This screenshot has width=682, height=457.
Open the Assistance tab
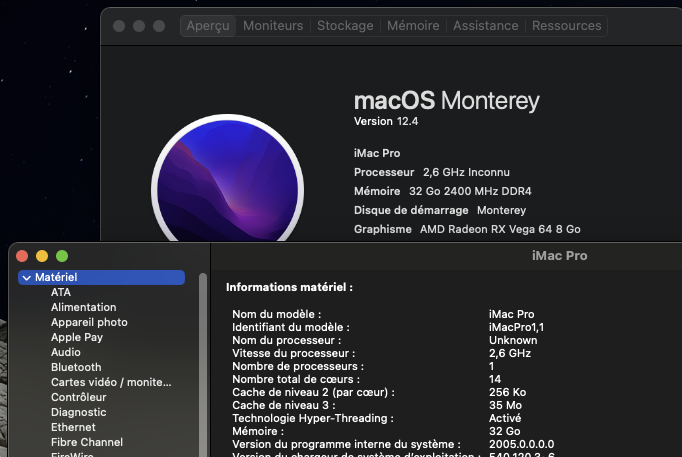tap(486, 26)
